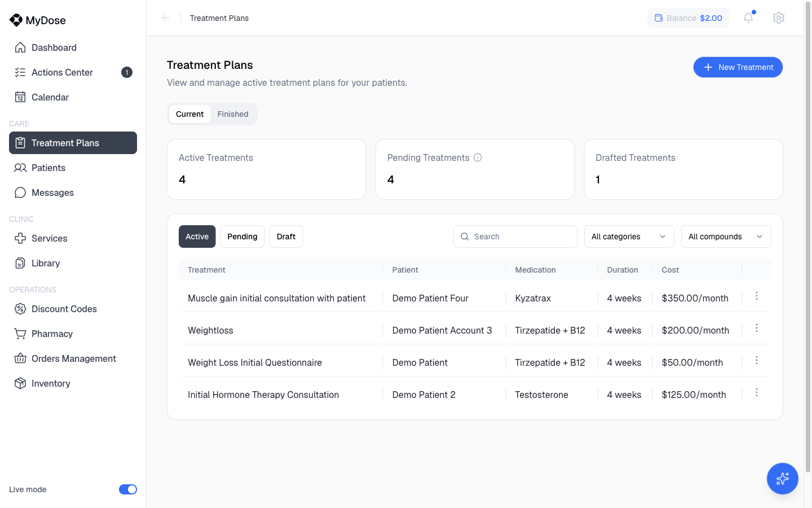The image size is (812, 508).
Task: Go to Patients section
Action: coord(73,168)
